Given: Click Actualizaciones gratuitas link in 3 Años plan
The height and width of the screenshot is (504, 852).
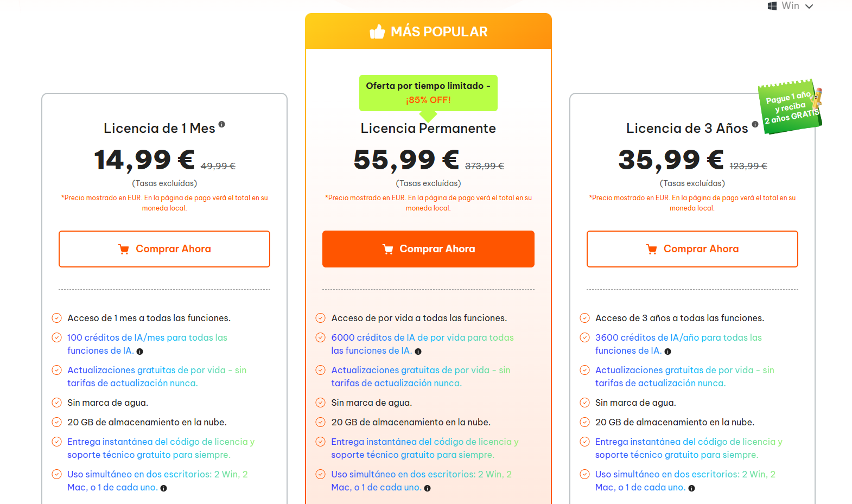Looking at the screenshot, I should point(684,377).
